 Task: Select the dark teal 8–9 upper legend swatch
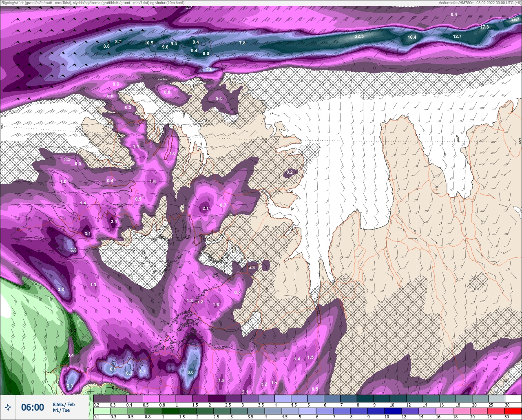[365, 398]
